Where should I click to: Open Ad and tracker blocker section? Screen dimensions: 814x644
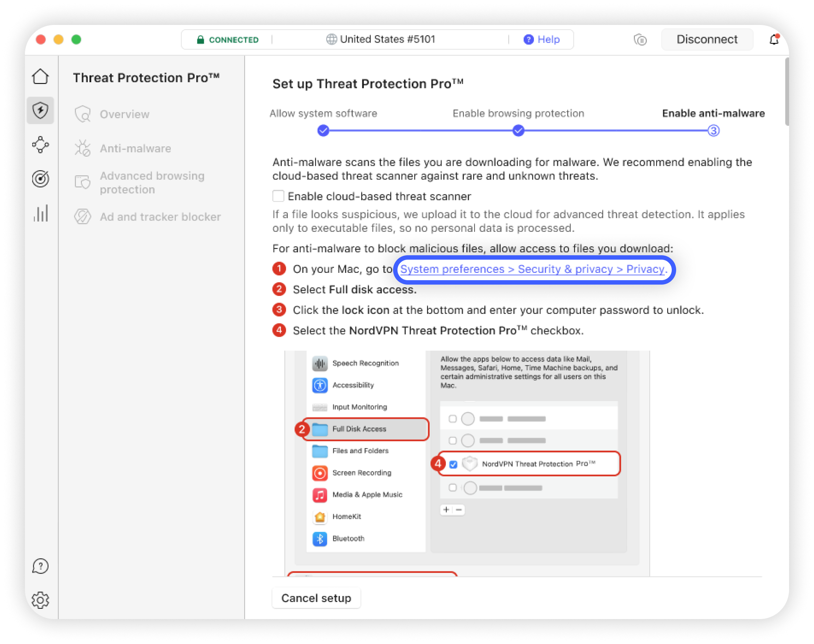coord(160,217)
